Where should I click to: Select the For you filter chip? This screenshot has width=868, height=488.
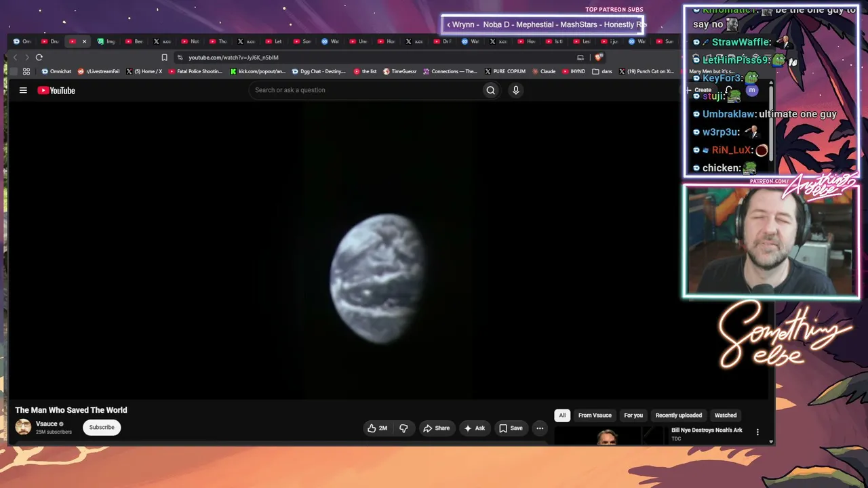[633, 415]
